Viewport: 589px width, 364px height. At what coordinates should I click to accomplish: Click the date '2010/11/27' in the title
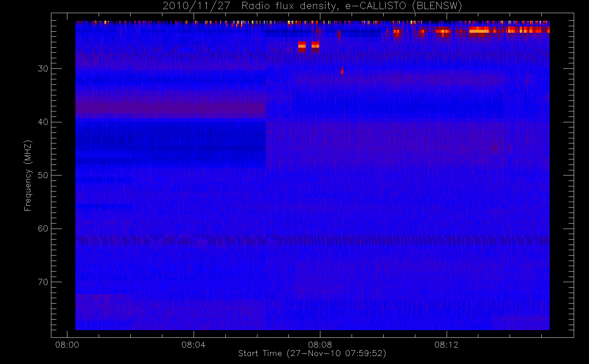pos(196,6)
